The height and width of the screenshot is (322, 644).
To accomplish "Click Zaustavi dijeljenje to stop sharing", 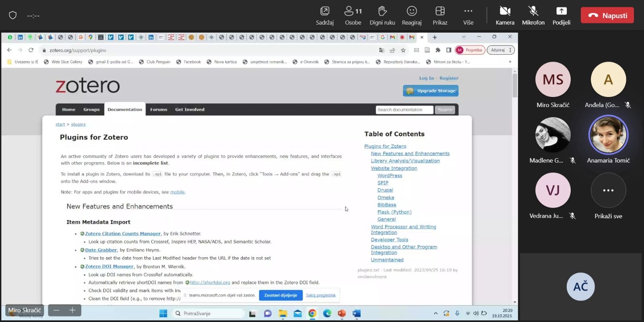I will point(281,295).
